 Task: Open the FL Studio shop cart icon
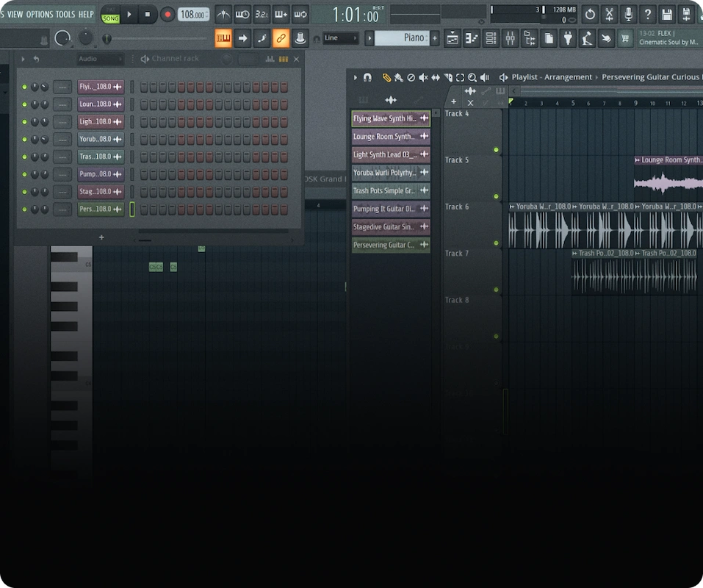(x=625, y=37)
